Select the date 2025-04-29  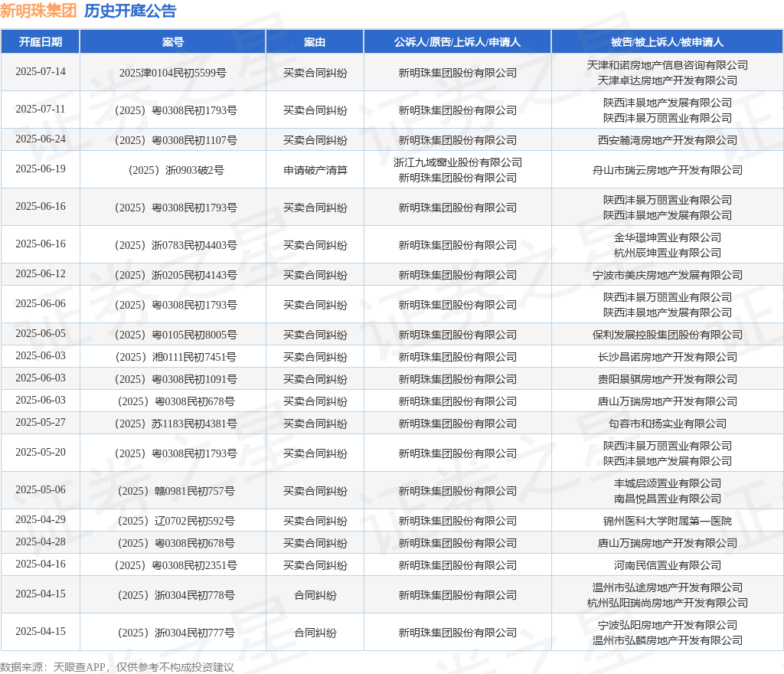click(41, 520)
